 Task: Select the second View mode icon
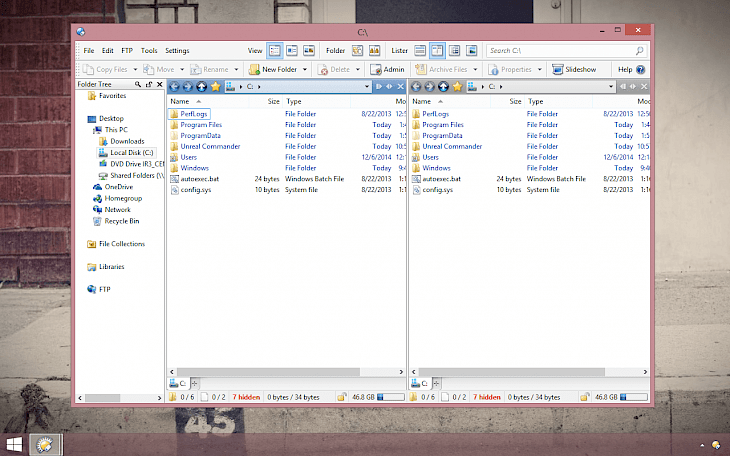pos(292,50)
